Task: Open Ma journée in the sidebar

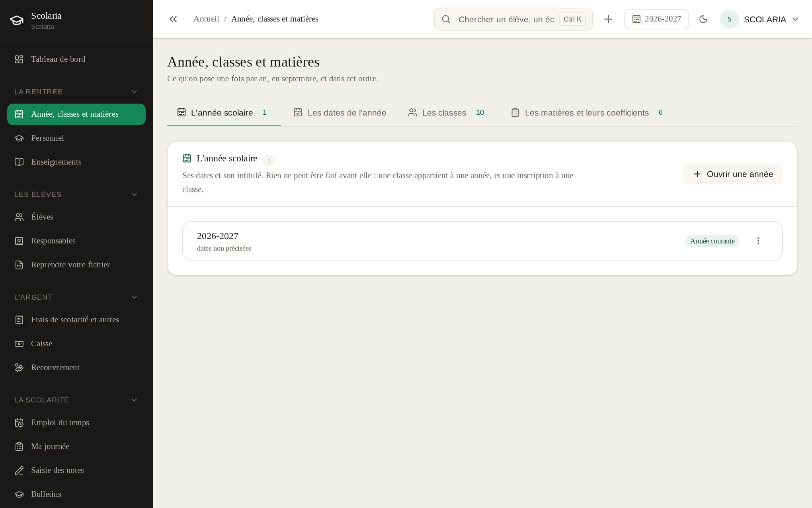Action: [76, 447]
